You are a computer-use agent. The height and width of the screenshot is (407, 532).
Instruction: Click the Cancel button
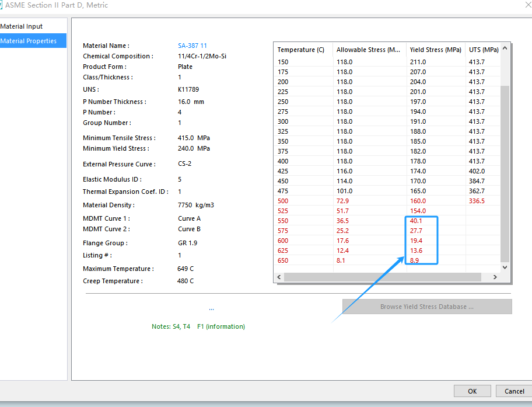click(x=514, y=391)
